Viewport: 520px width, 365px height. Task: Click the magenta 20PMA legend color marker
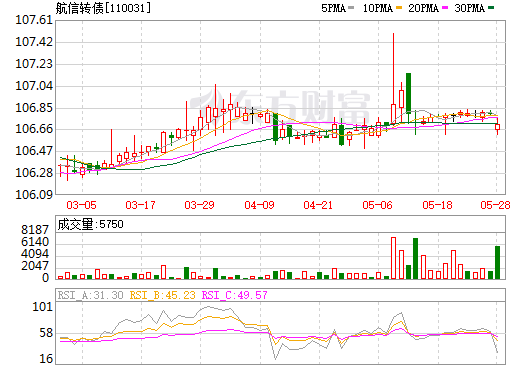(x=445, y=7)
